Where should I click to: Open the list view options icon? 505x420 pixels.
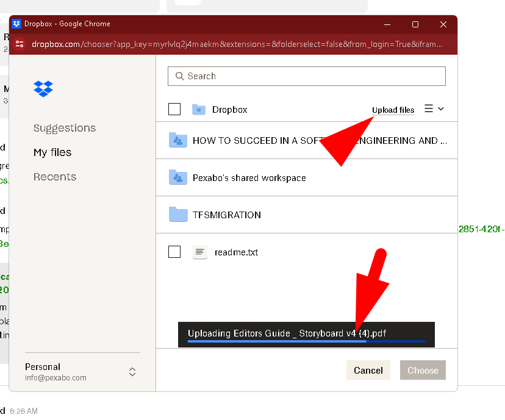[x=429, y=109]
